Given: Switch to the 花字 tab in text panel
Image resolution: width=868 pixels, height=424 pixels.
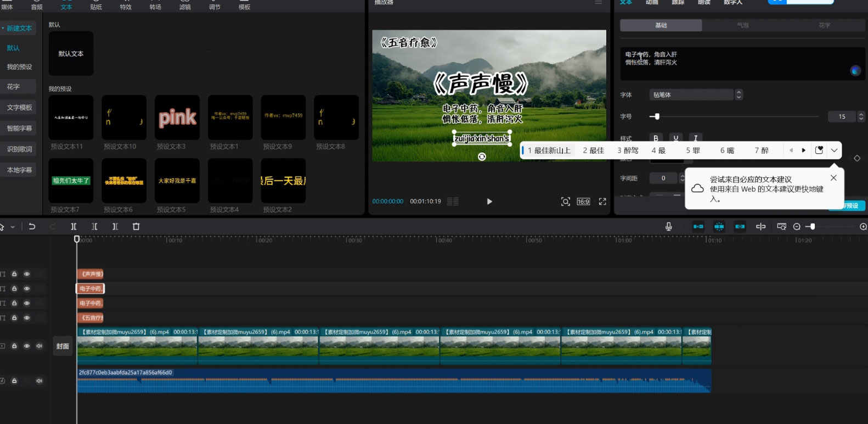Looking at the screenshot, I should pos(824,25).
